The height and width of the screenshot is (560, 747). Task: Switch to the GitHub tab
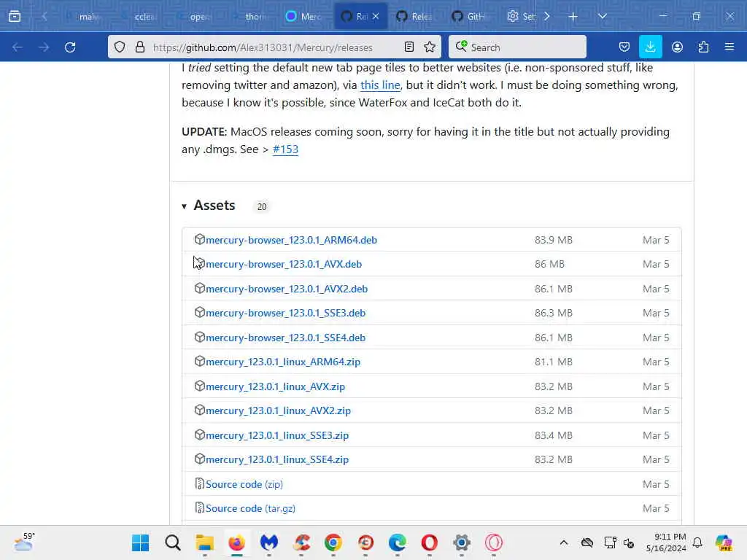pyautogui.click(x=469, y=16)
